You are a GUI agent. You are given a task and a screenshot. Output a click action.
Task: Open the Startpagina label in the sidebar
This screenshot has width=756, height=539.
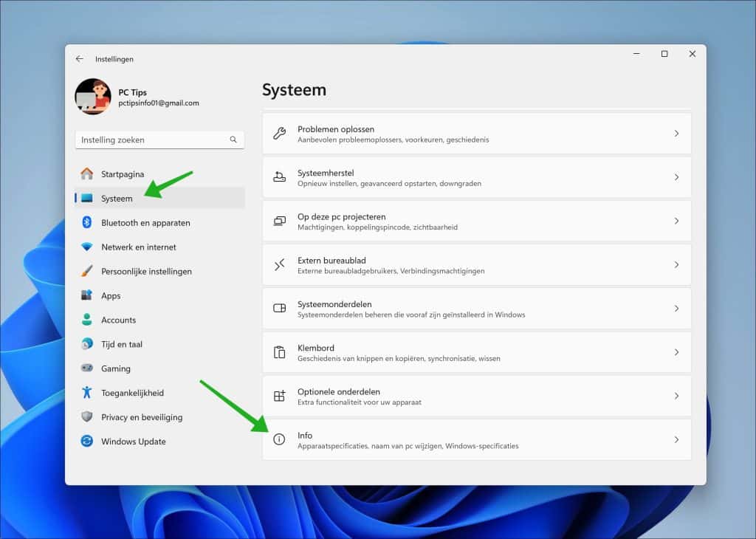[x=123, y=174]
